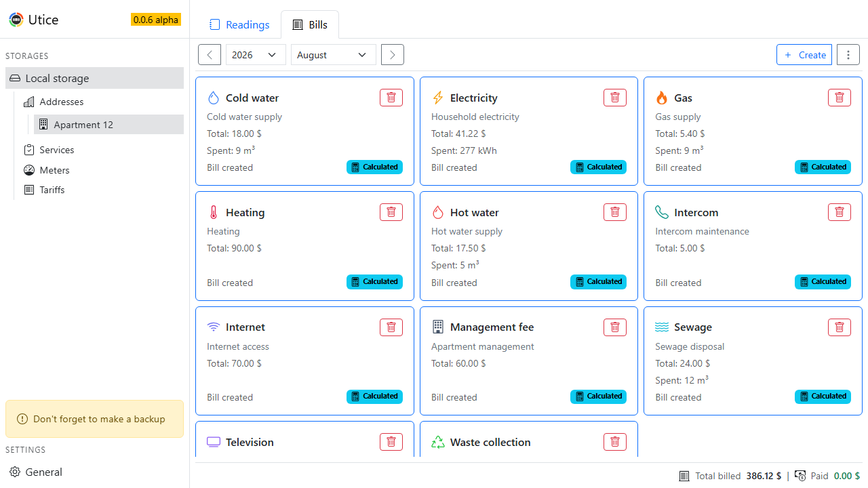Delete the Gas bill

tap(840, 98)
